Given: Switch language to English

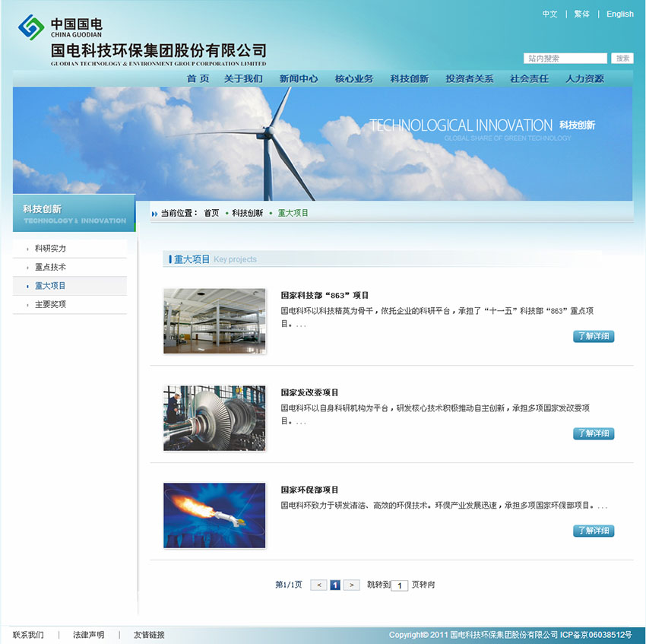Looking at the screenshot, I should click(619, 14).
